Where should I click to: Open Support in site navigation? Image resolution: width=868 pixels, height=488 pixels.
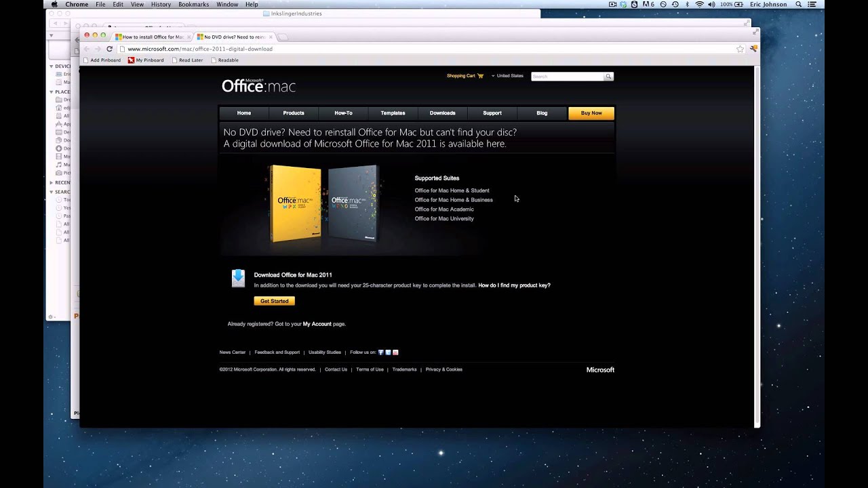click(x=492, y=113)
